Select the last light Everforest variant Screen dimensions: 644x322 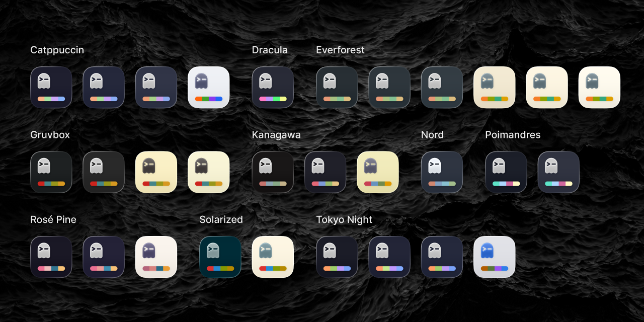[599, 88]
